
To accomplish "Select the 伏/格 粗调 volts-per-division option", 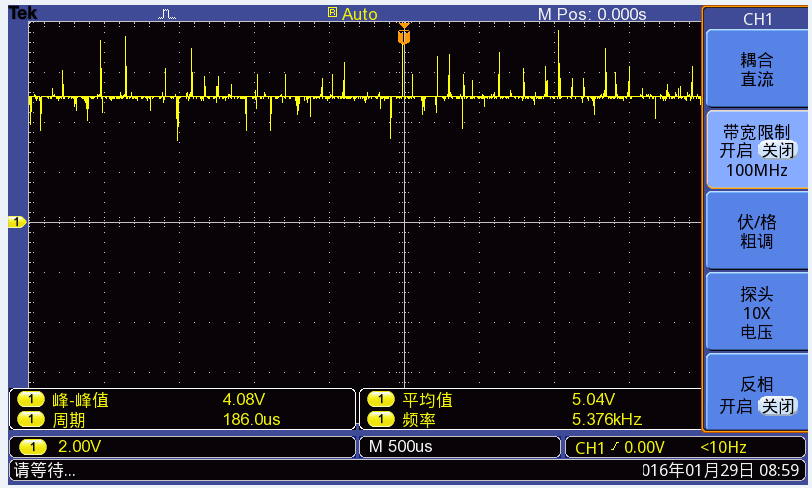I will click(x=757, y=231).
